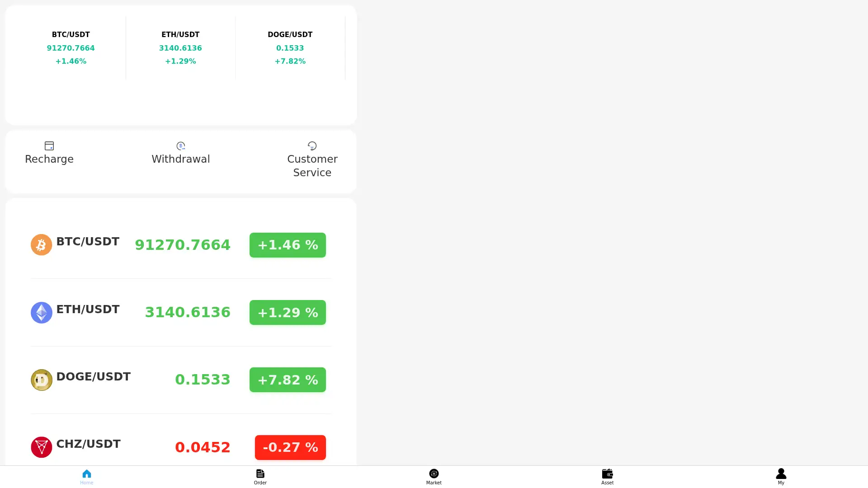Viewport: 868px width, 488px height.
Task: Click the Chiliz CHZ logo icon
Action: point(41,447)
